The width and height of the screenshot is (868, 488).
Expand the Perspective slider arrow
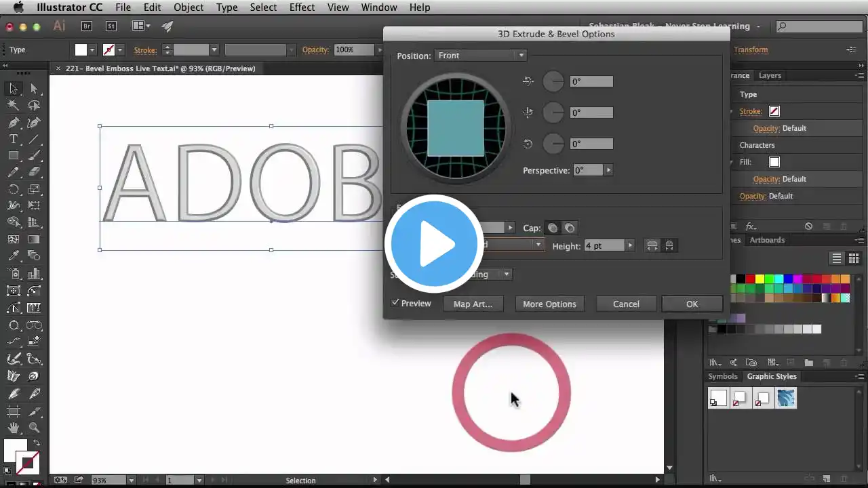608,170
